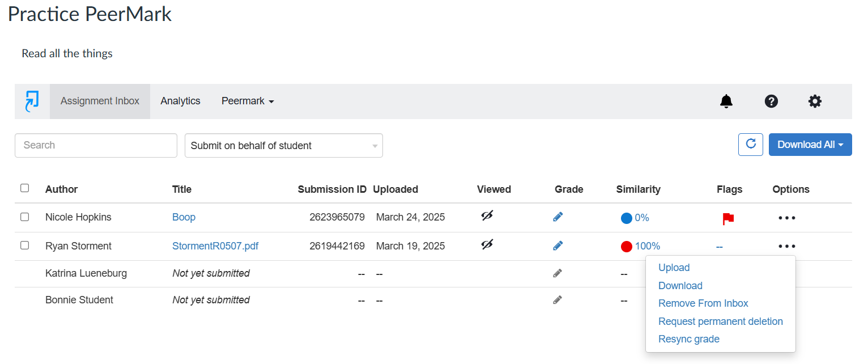This screenshot has height=364, width=868.
Task: Choose Download from the options menu
Action: (x=680, y=286)
